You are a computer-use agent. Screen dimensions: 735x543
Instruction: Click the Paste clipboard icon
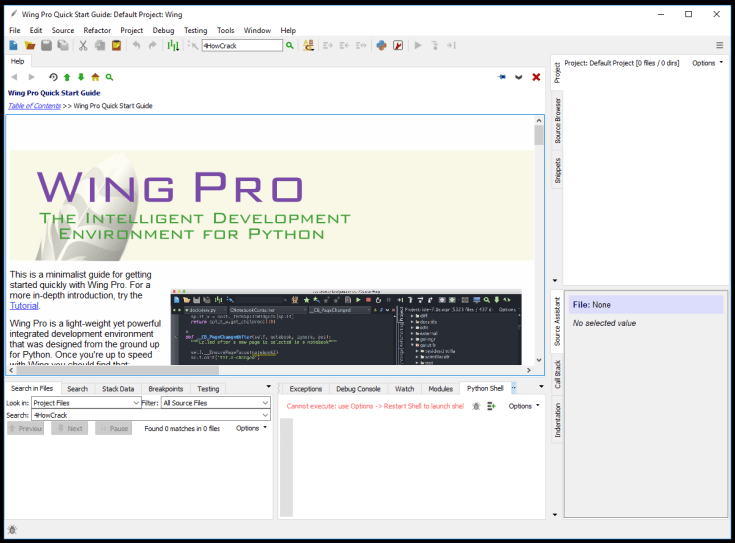116,45
